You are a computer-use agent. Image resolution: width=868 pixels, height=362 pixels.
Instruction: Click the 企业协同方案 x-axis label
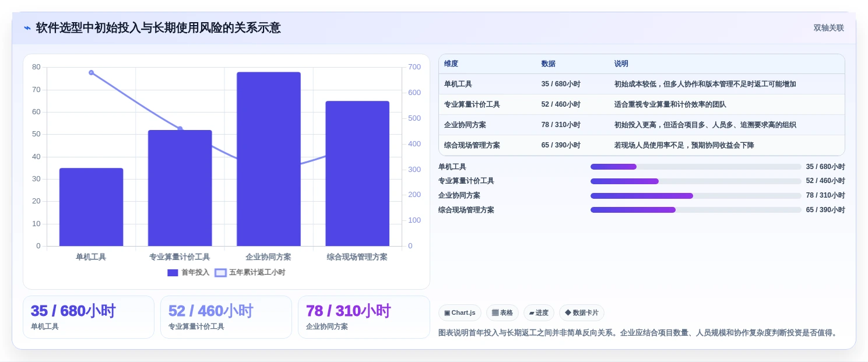click(x=269, y=256)
